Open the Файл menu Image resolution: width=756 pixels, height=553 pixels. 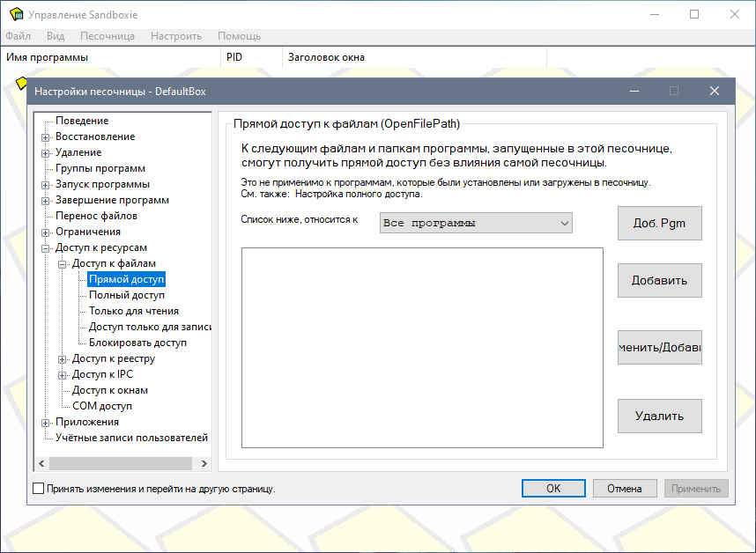(18, 36)
